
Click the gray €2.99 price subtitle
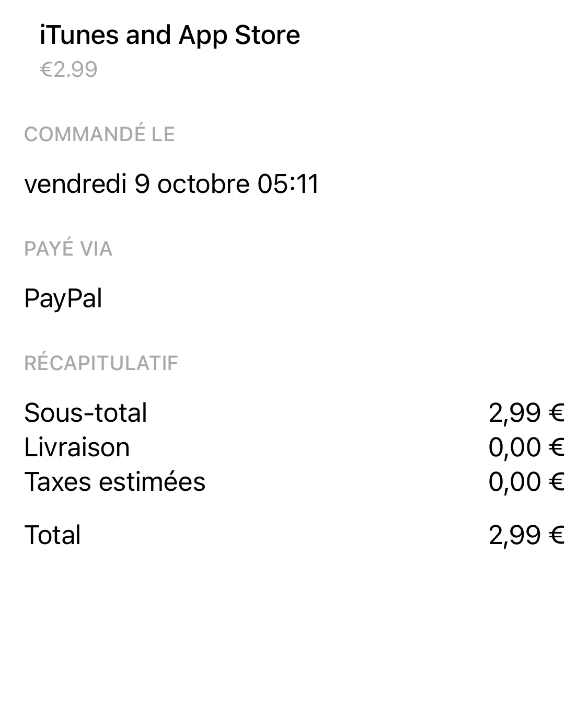tap(68, 70)
